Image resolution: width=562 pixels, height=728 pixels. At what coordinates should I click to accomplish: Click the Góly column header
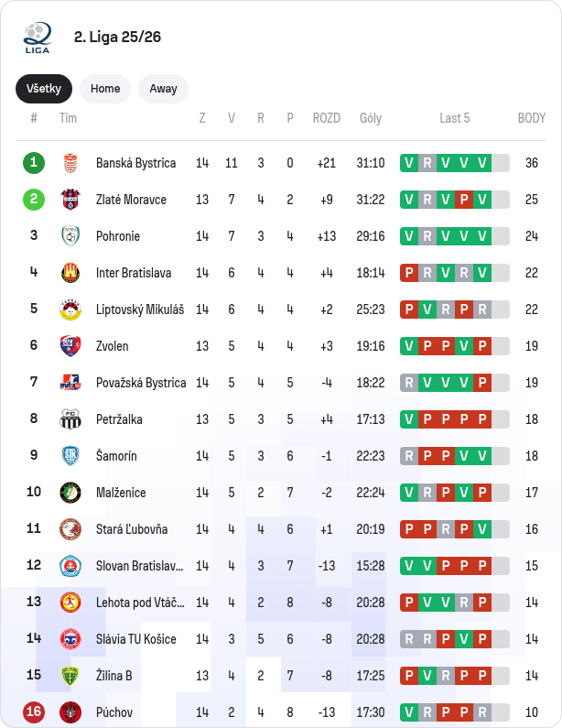(371, 118)
